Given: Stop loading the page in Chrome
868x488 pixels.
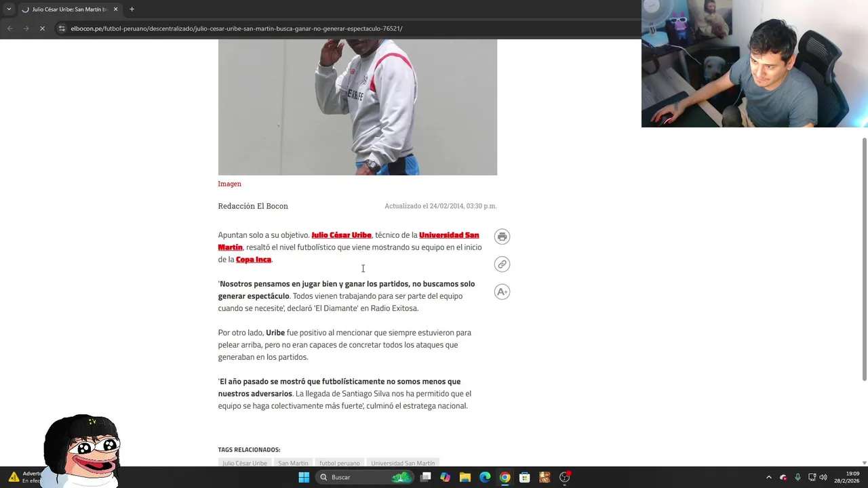Looking at the screenshot, I should coord(42,28).
